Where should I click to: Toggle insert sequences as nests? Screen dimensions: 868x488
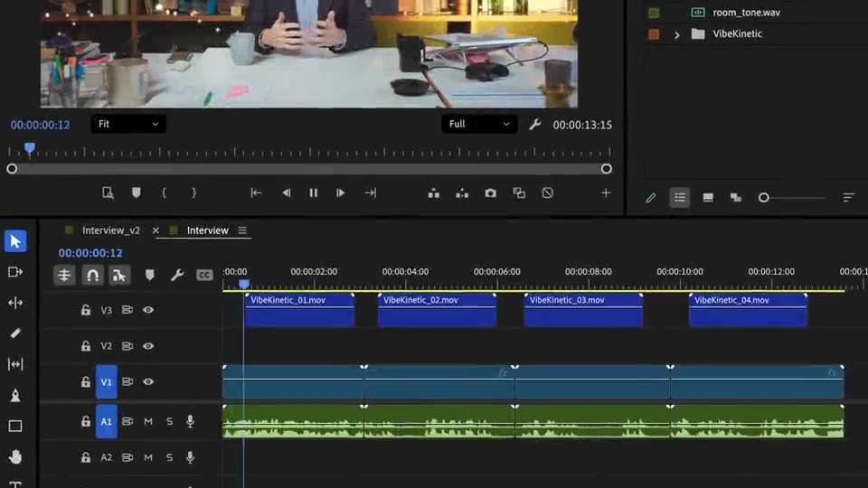point(64,275)
